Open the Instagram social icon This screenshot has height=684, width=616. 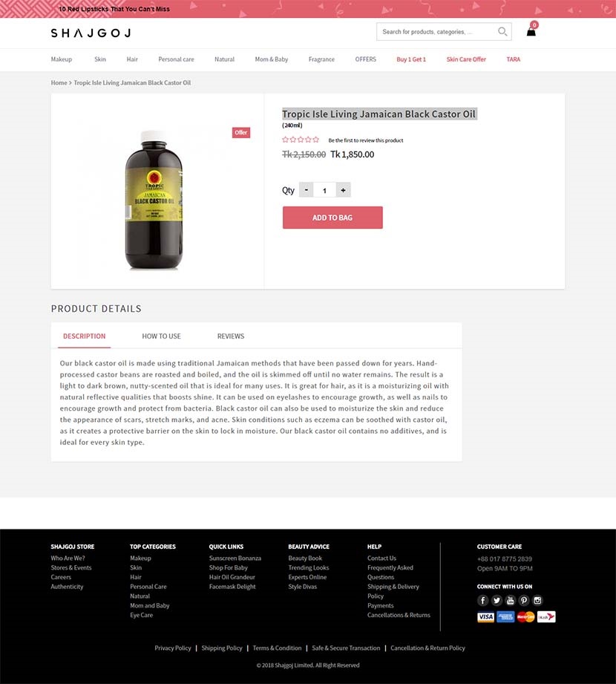537,600
